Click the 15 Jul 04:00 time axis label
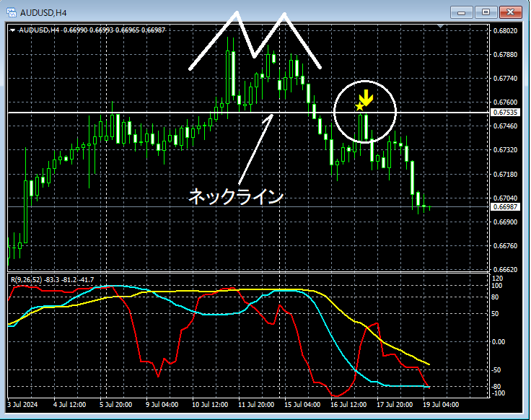 [x=302, y=404]
